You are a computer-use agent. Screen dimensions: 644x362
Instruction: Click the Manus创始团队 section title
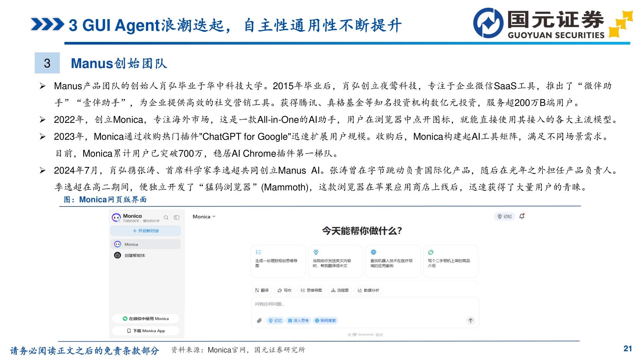tap(119, 63)
